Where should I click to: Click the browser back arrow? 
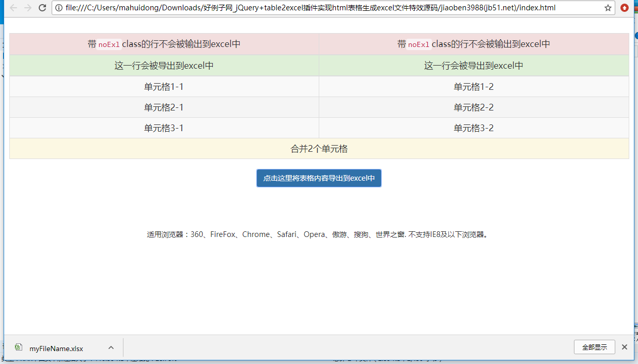pos(13,8)
